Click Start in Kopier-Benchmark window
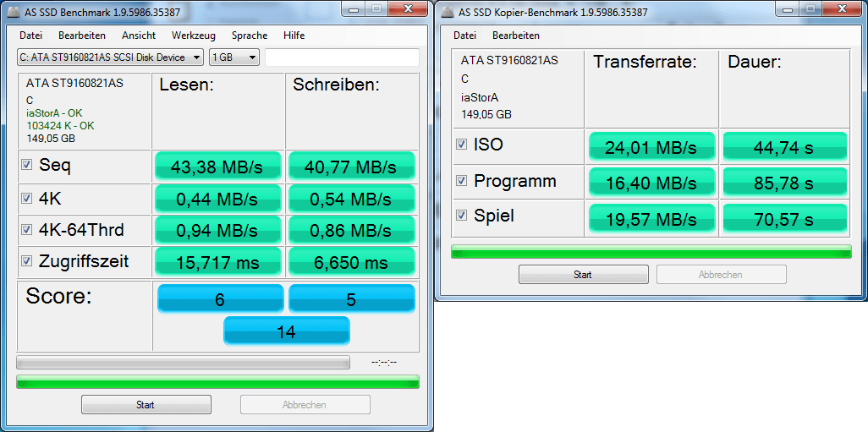The height and width of the screenshot is (432, 868). click(x=584, y=275)
